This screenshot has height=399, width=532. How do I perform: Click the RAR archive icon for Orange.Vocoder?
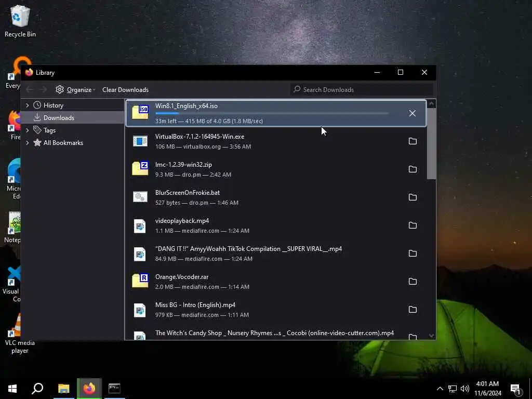(140, 281)
